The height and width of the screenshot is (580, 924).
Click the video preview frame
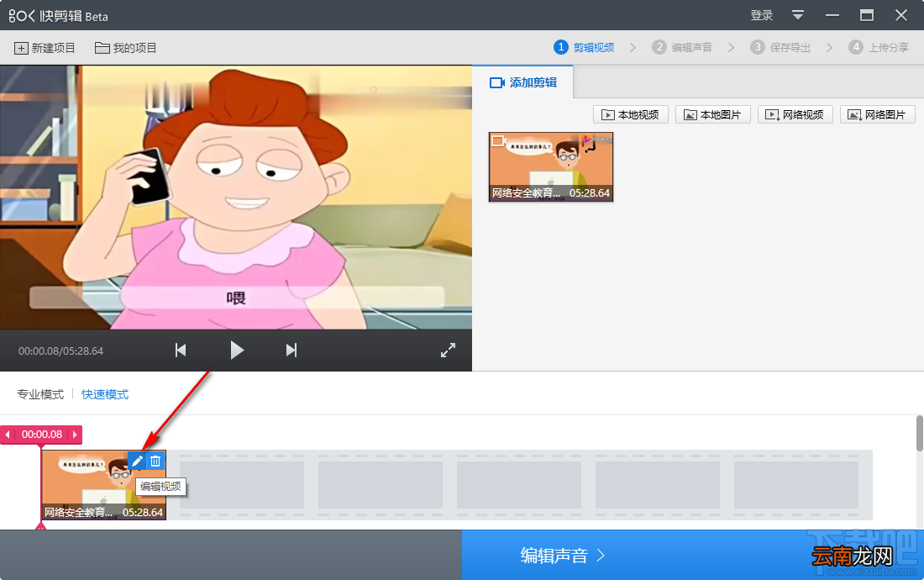236,197
